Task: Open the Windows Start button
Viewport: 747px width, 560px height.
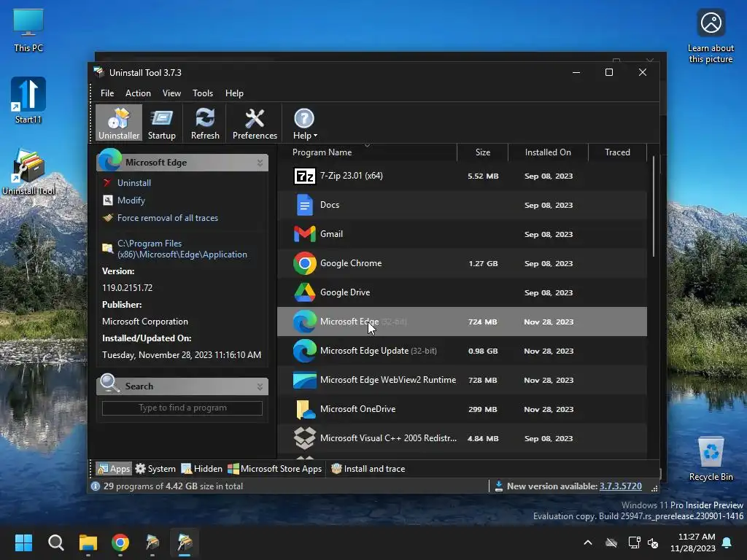Action: 23,542
